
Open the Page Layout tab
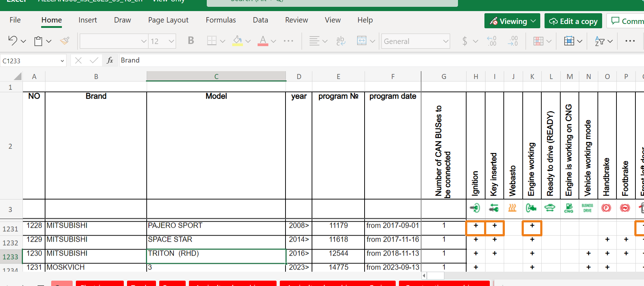pyautogui.click(x=168, y=20)
